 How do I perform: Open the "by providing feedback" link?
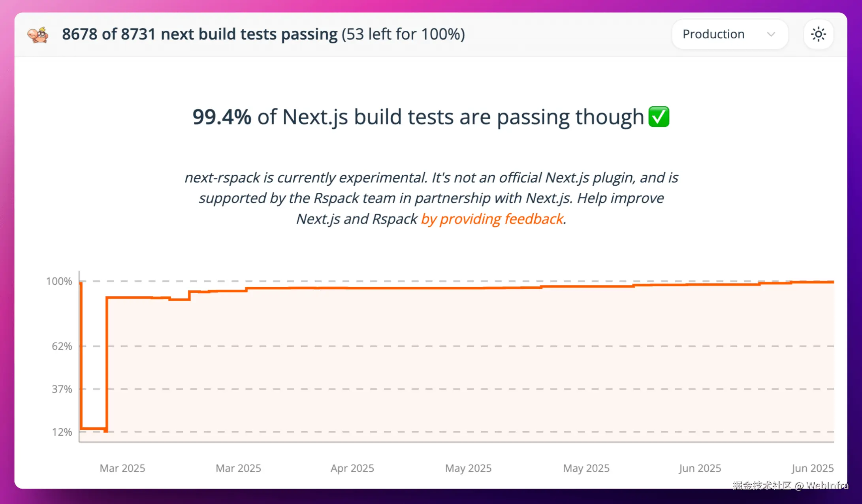coord(492,219)
